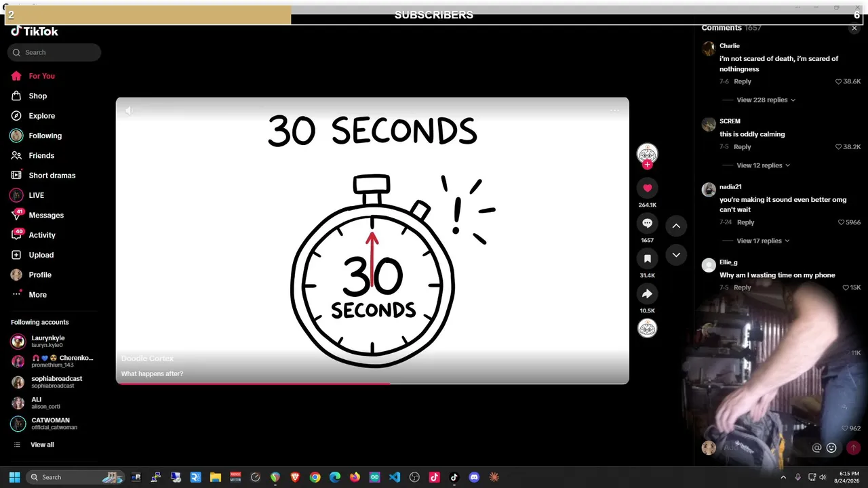Click the Upload plus icon

(16, 255)
